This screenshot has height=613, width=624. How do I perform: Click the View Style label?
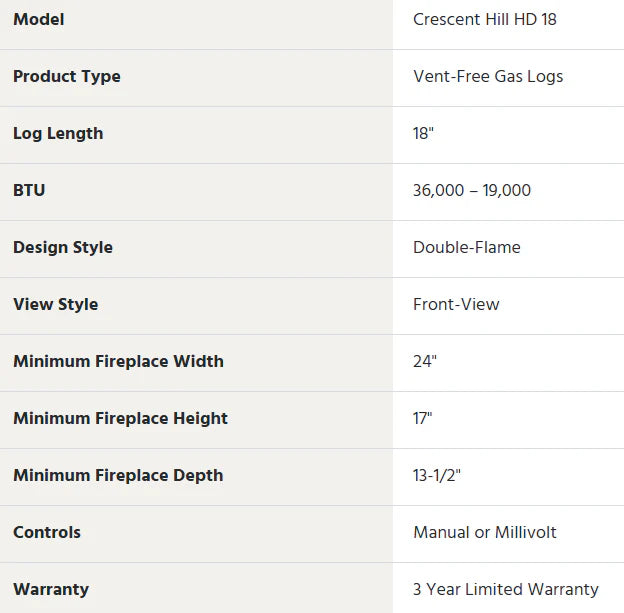56,304
